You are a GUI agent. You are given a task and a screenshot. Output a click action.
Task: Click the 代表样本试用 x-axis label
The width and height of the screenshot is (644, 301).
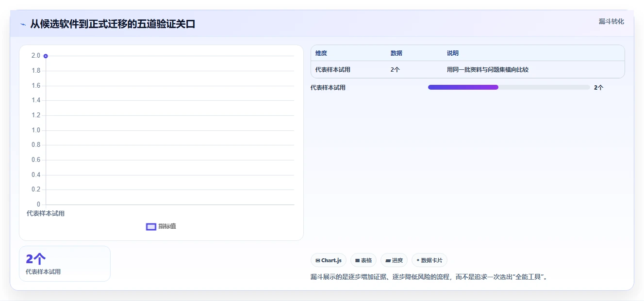[x=46, y=214]
